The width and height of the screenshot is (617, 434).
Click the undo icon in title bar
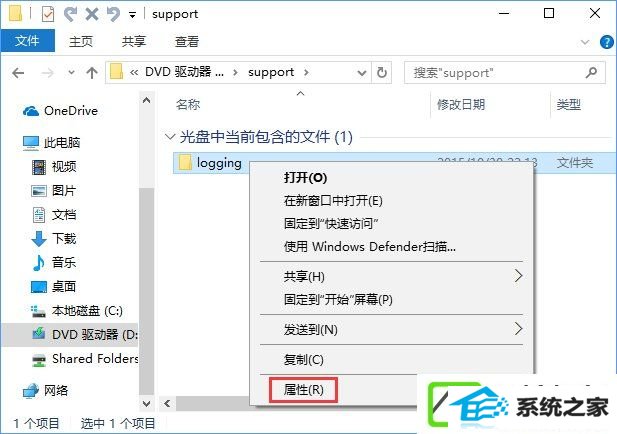[x=113, y=15]
